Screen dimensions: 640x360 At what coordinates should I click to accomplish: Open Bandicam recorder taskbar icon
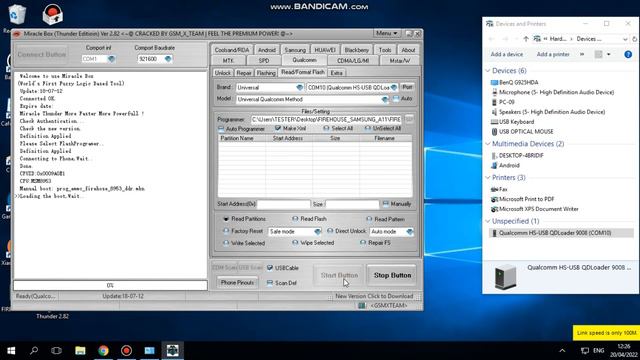pyautogui.click(x=127, y=351)
